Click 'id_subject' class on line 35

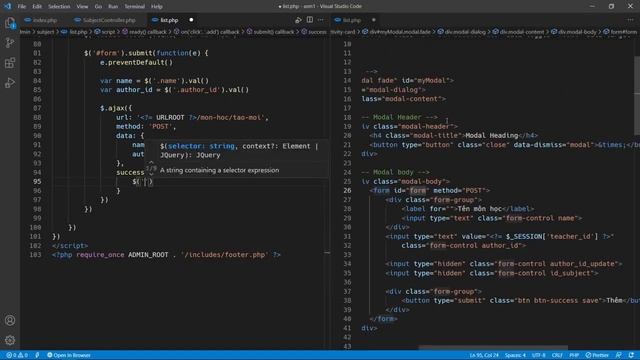pos(570,273)
